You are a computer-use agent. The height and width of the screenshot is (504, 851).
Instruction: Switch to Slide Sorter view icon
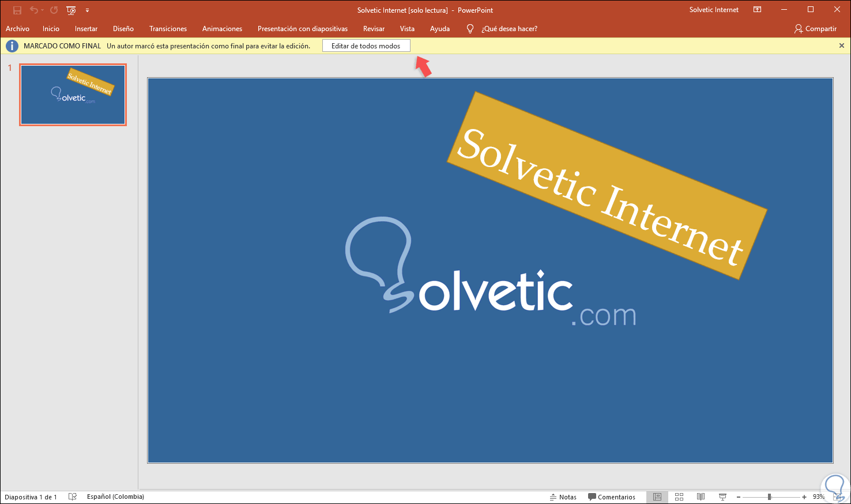(679, 497)
